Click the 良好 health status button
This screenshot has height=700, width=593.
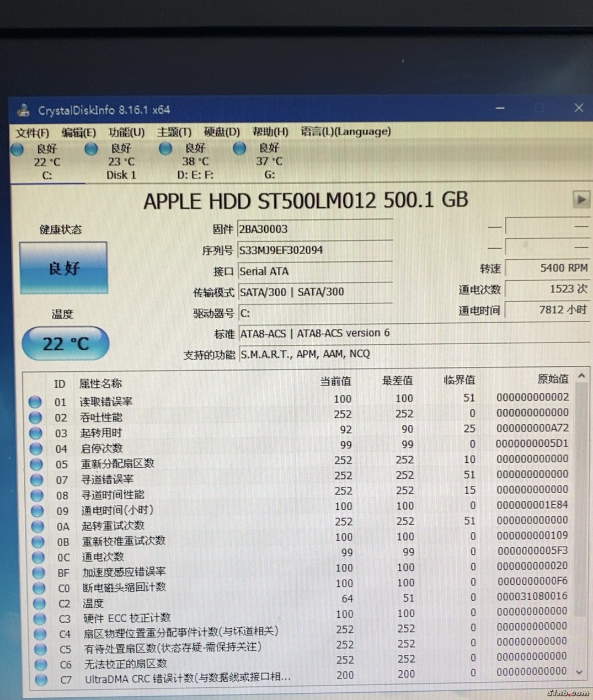pyautogui.click(x=63, y=268)
